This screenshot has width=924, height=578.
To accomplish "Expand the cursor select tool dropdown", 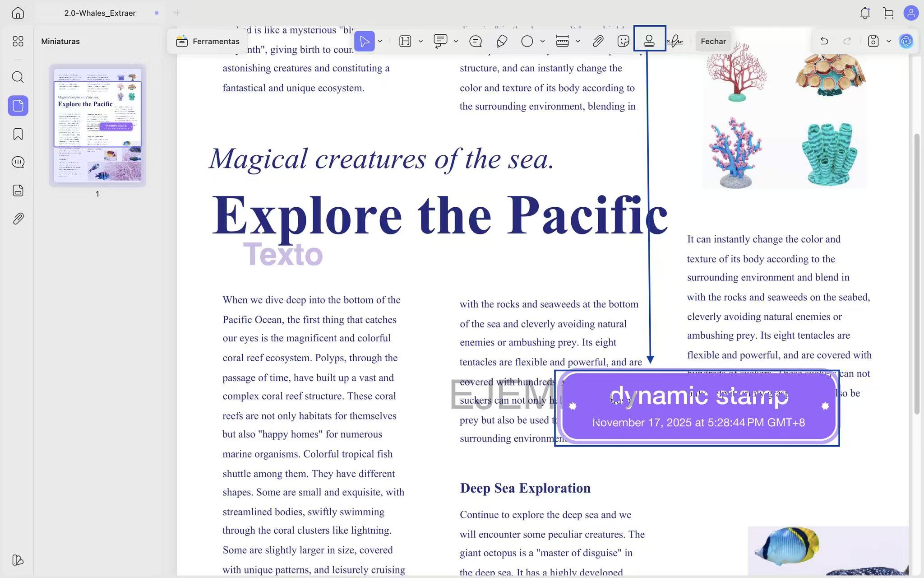I will pyautogui.click(x=380, y=41).
